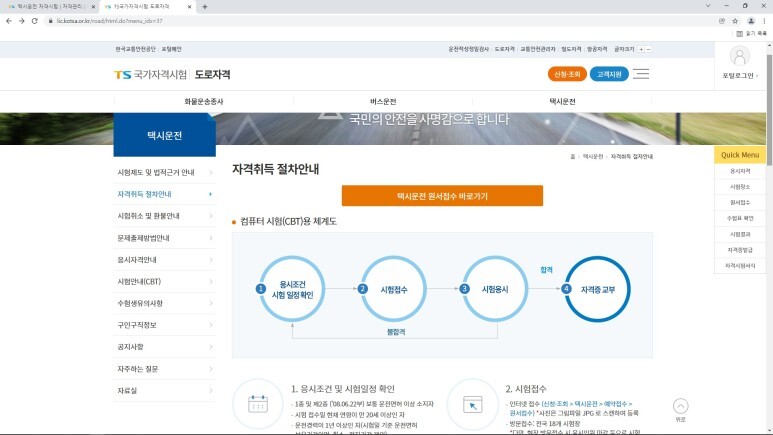
Task: Click 수험표 확인 in Quick Menu
Action: (x=739, y=218)
